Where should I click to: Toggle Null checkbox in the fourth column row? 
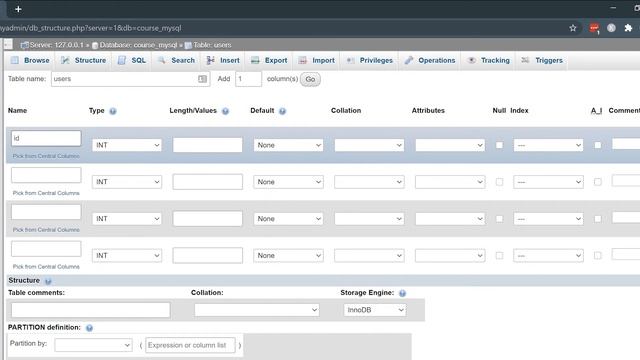tap(499, 256)
